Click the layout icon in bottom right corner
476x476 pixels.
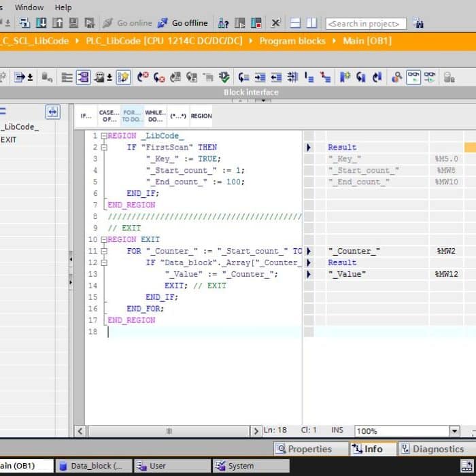467,465
